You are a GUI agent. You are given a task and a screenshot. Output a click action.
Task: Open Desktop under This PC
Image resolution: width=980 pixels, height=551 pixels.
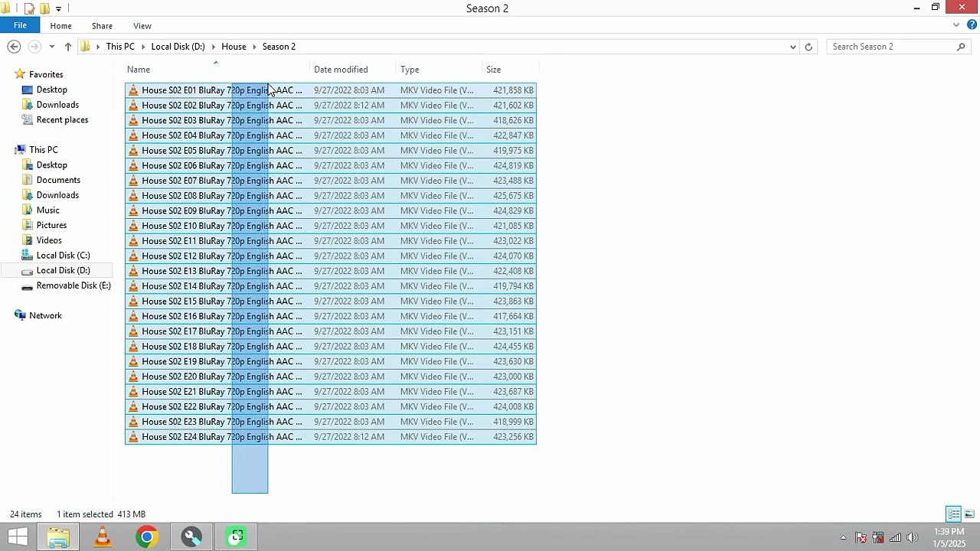[51, 165]
